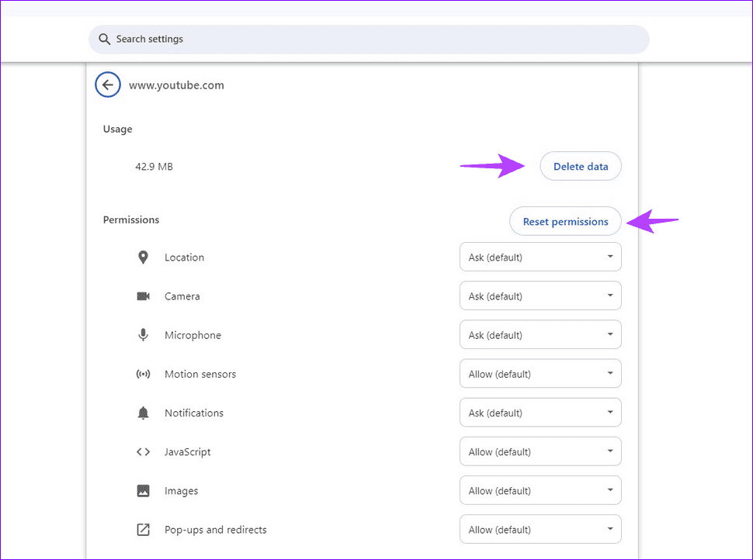Open the Location permission dropdown

[540, 257]
